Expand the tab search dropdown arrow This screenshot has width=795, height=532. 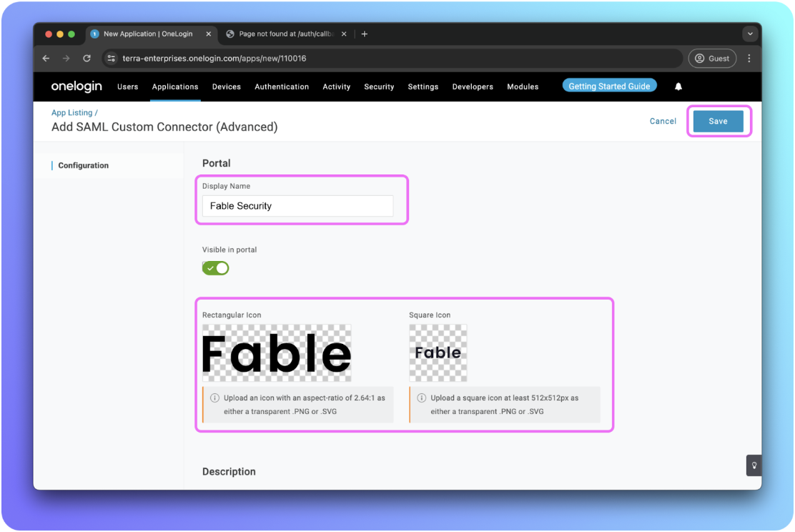(750, 34)
